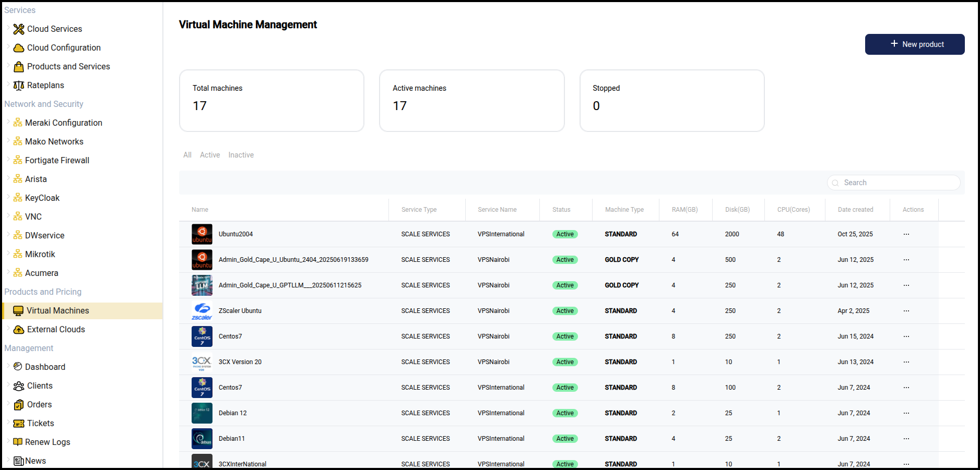Click Oct 25, 2025 date cell
980x470 pixels.
click(x=855, y=234)
